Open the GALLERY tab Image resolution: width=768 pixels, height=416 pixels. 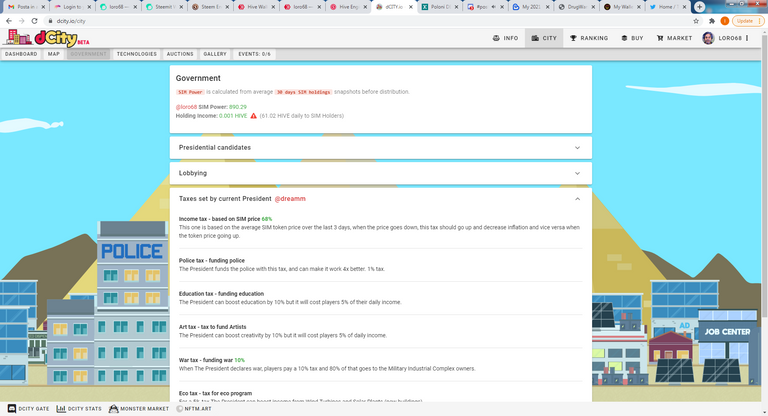click(x=215, y=54)
